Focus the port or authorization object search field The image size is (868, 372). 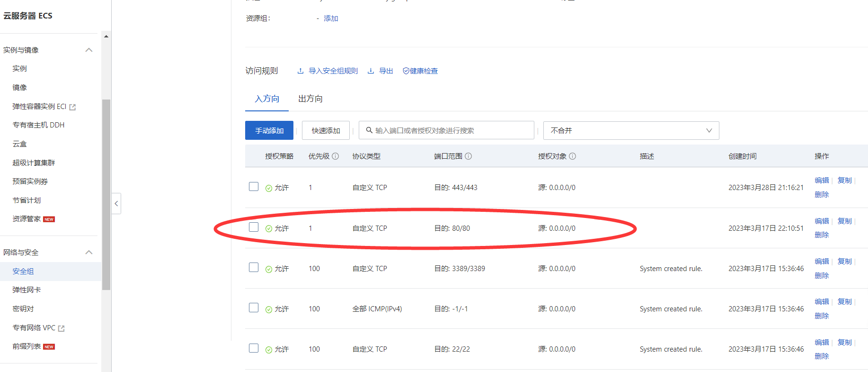point(450,130)
